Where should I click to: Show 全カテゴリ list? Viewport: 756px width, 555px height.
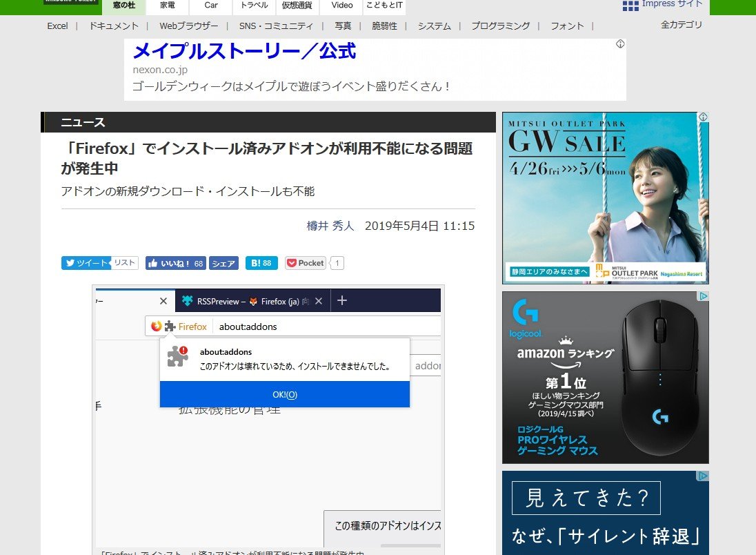tap(682, 25)
